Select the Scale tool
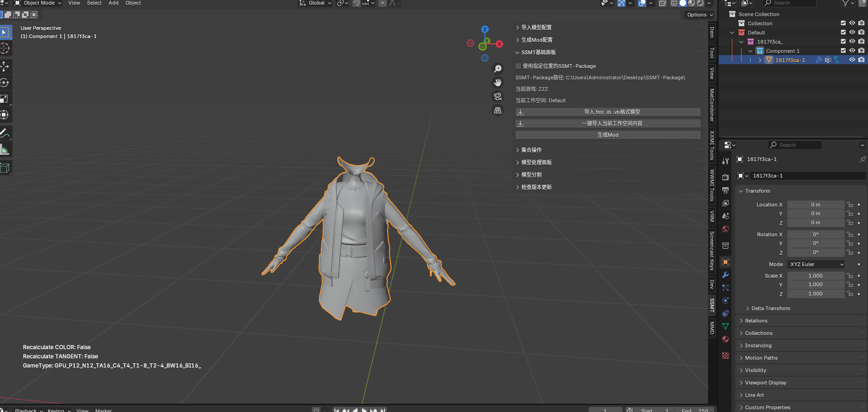The width and height of the screenshot is (868, 412). coord(5,99)
